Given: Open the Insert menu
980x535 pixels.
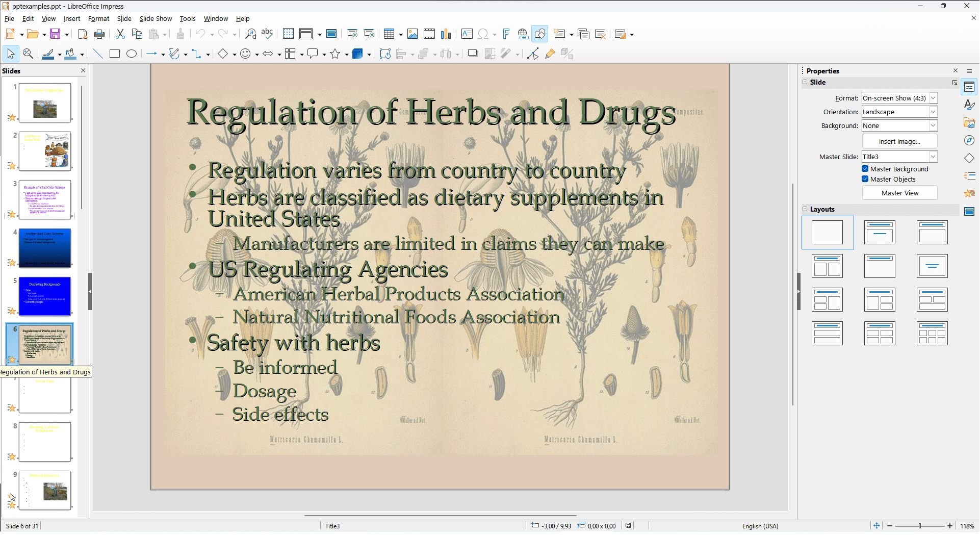Looking at the screenshot, I should [x=72, y=19].
